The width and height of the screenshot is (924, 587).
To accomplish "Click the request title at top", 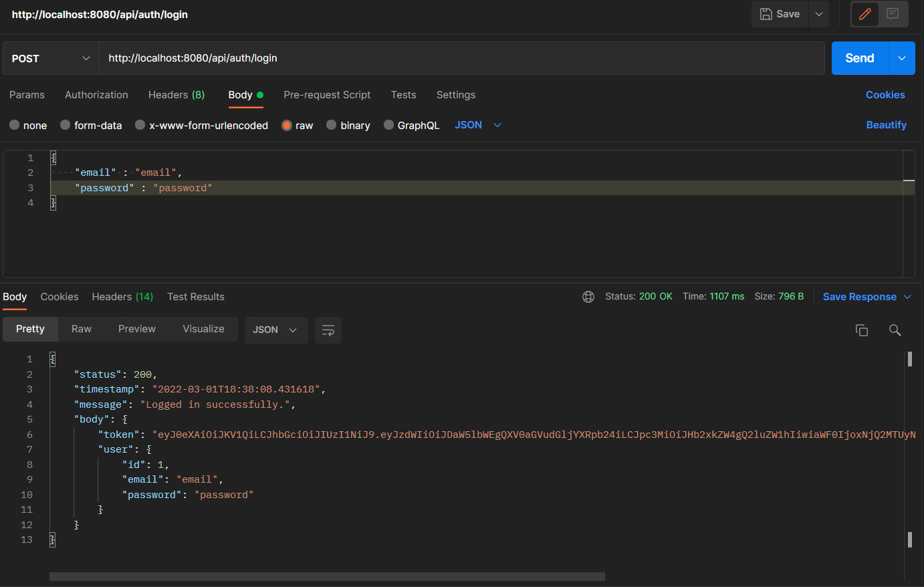I will tap(100, 14).
